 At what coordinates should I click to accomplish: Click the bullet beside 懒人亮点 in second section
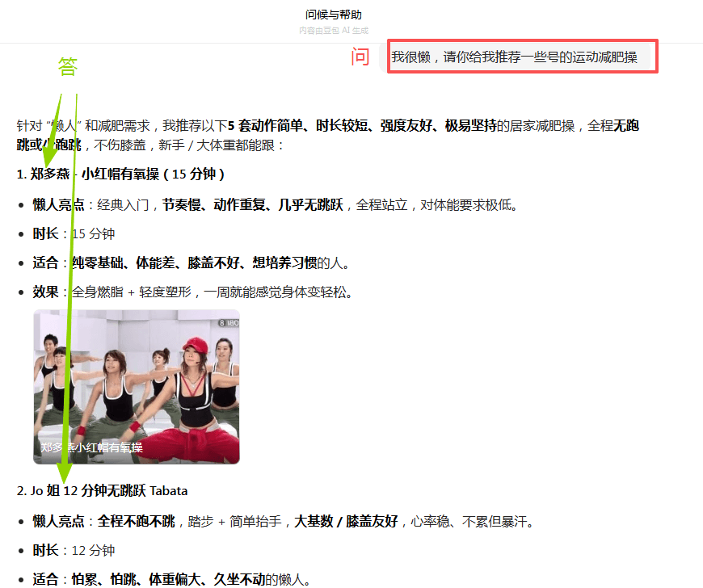pos(23,522)
